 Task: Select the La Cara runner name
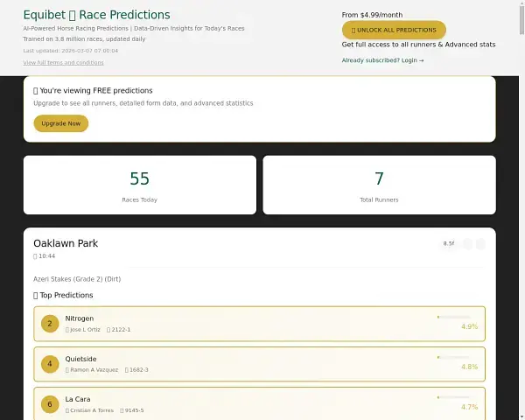pyautogui.click(x=78, y=398)
